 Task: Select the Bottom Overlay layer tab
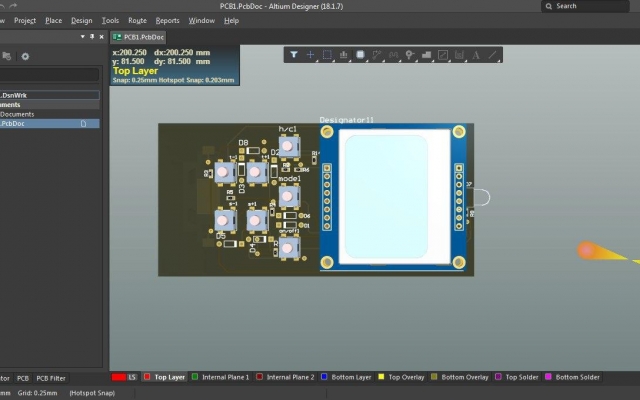460,377
